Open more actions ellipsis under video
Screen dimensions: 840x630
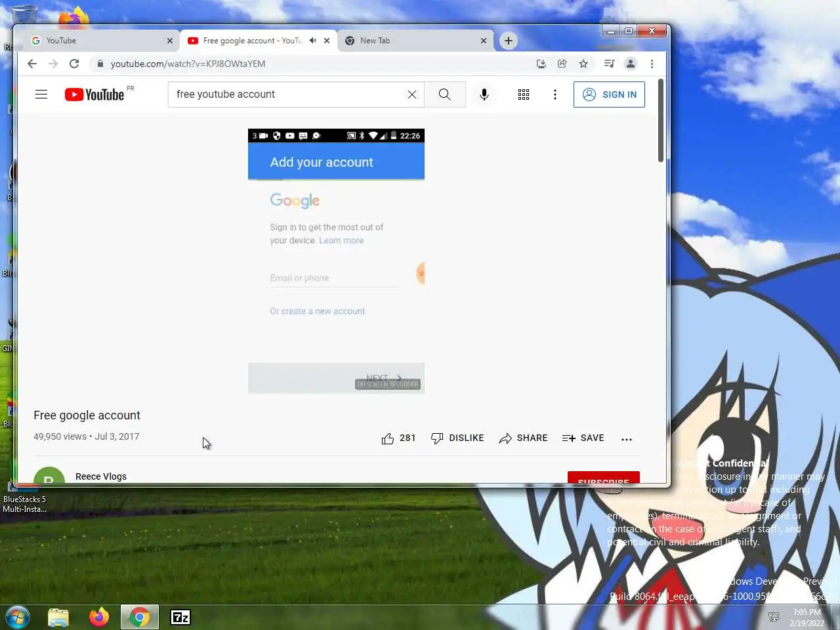point(627,438)
